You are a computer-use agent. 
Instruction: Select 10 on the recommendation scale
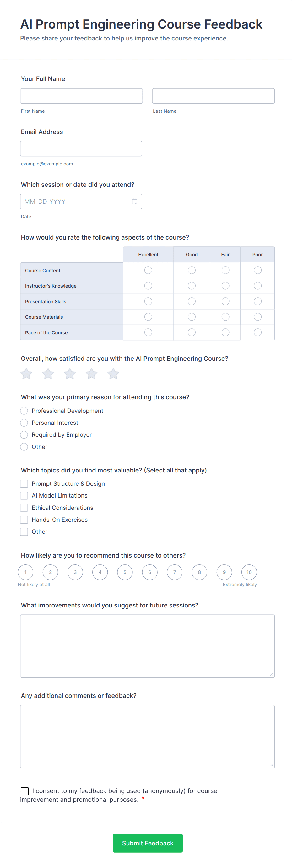pos(249,572)
